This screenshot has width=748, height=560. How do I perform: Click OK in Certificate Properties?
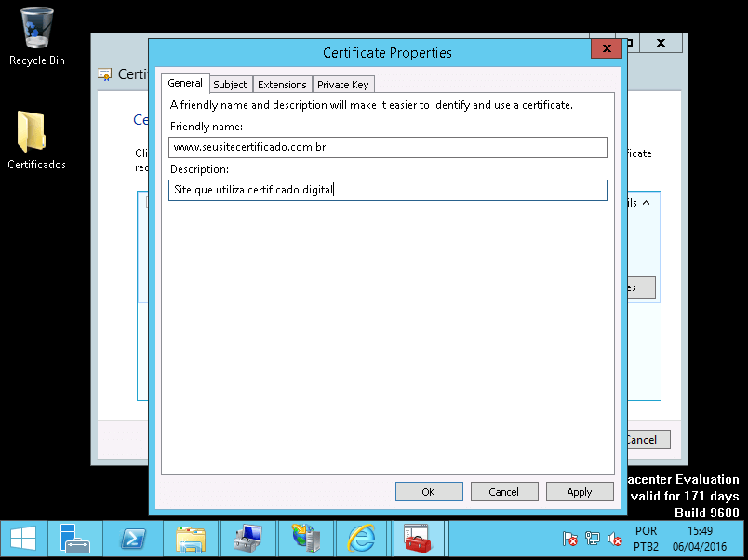429,492
